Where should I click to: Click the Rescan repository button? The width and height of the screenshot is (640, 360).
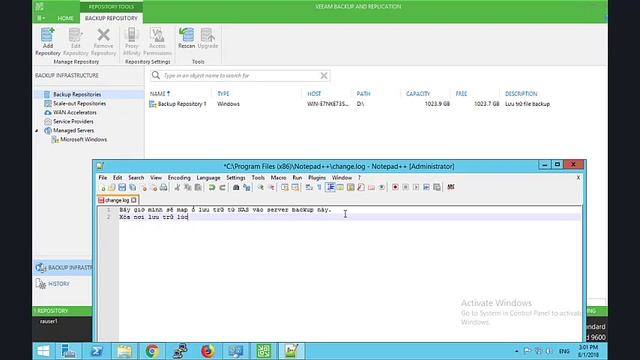pyautogui.click(x=187, y=38)
